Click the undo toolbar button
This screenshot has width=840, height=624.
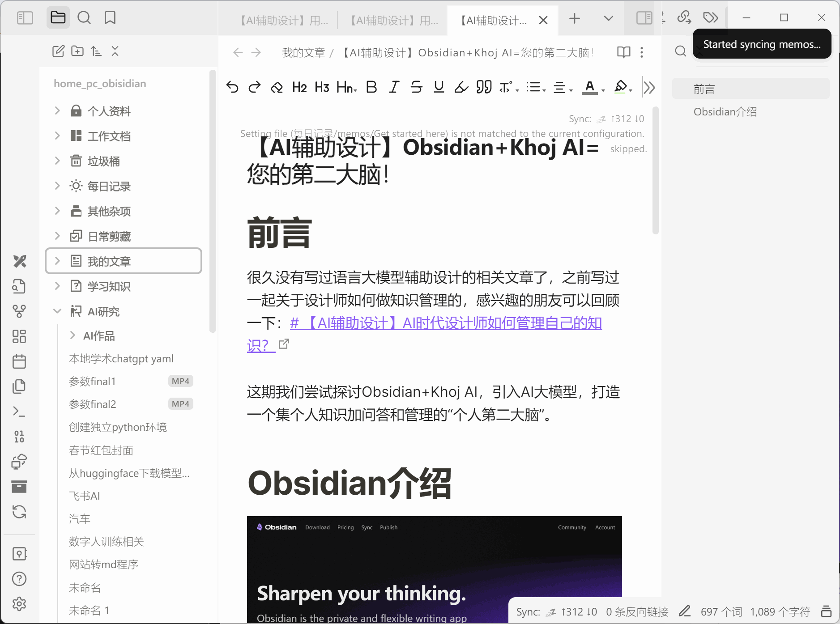coord(232,87)
